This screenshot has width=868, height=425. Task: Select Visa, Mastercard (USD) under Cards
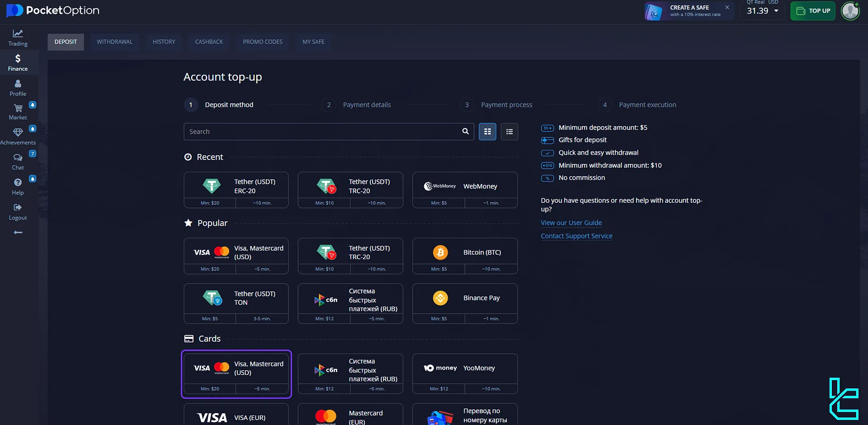click(x=236, y=374)
